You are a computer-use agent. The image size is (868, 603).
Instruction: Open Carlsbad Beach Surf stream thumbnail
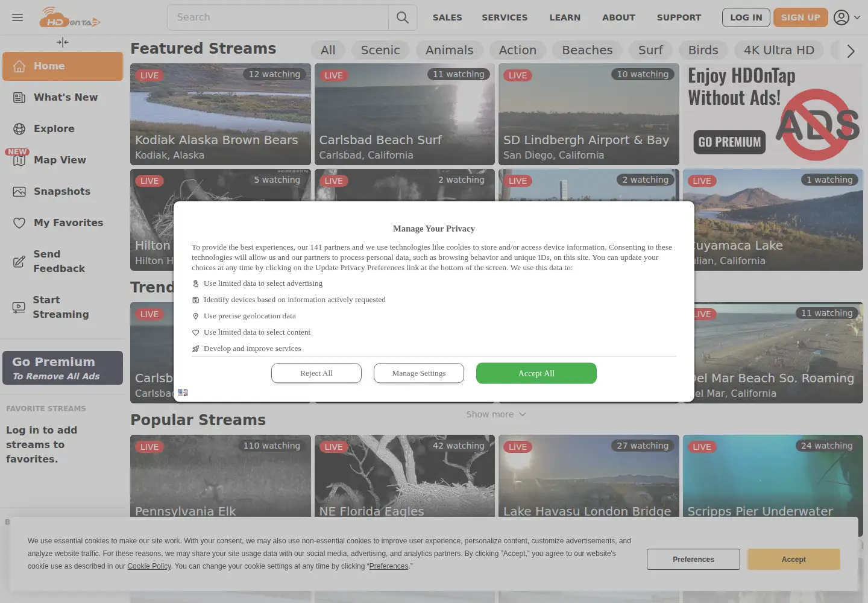pyautogui.click(x=404, y=114)
